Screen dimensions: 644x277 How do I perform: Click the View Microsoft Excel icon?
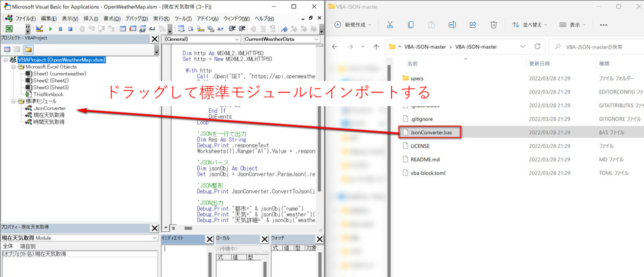click(10, 28)
